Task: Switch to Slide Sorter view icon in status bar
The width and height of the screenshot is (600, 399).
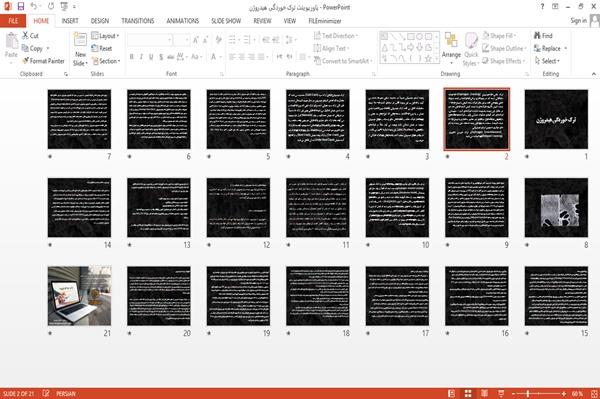Action: (x=468, y=393)
